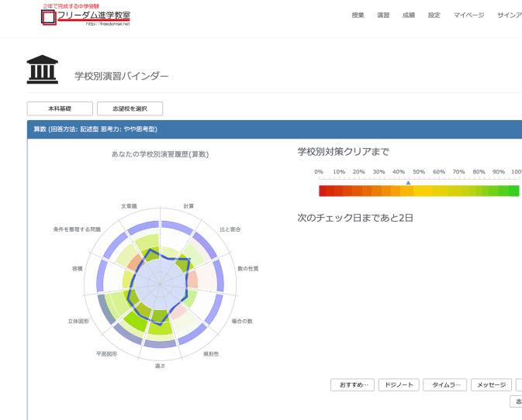
Task: Click the 場合の数 chart label
Action: tap(242, 322)
